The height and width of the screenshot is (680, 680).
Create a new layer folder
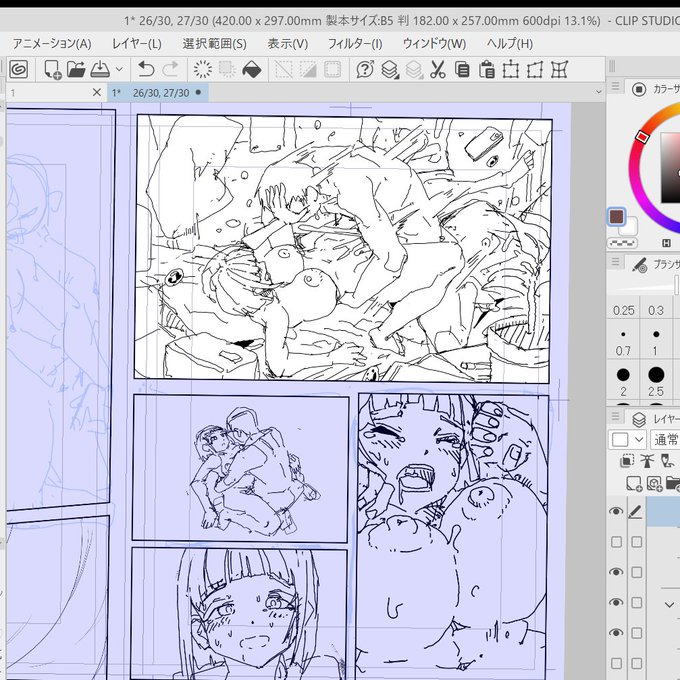click(673, 483)
